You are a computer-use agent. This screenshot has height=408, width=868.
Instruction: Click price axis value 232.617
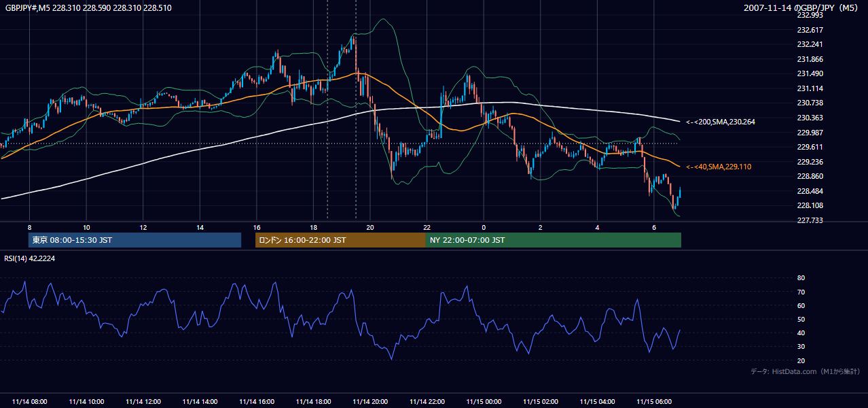pyautogui.click(x=810, y=30)
